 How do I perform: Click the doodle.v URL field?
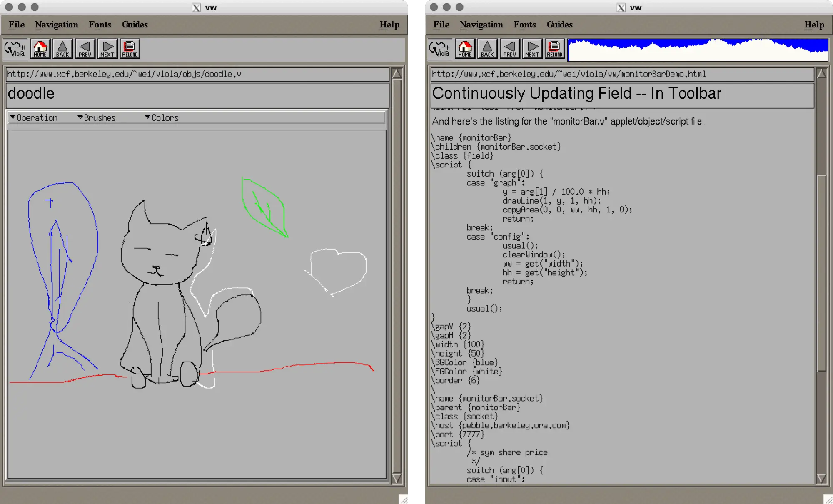tap(197, 74)
